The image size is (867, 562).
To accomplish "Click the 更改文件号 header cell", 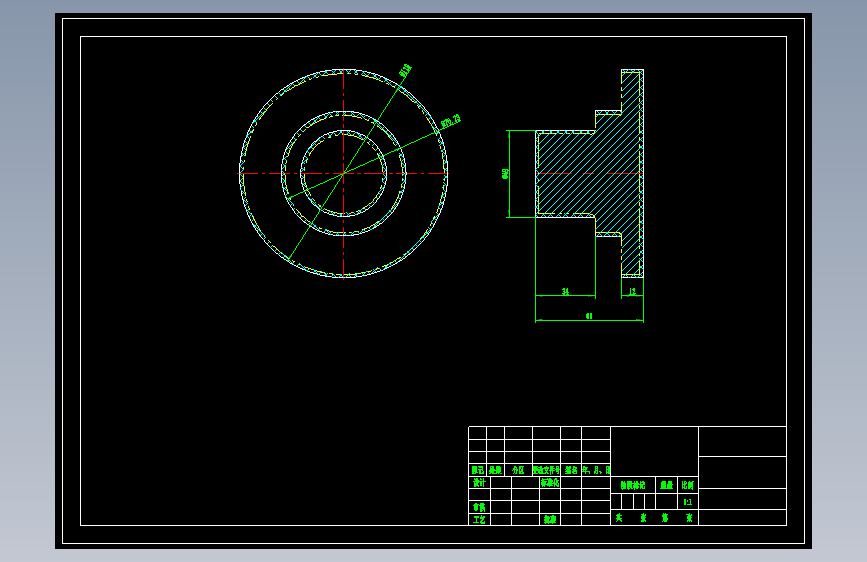I will (x=546, y=470).
